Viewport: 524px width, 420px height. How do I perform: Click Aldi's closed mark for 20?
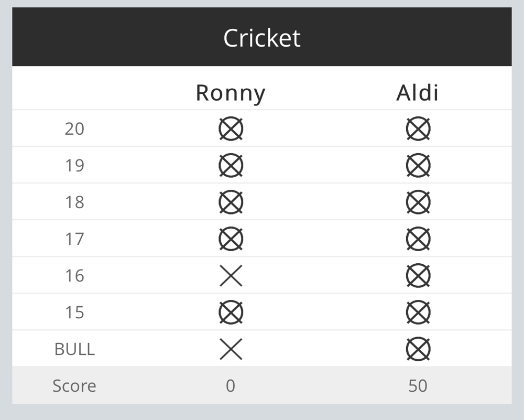tap(418, 129)
